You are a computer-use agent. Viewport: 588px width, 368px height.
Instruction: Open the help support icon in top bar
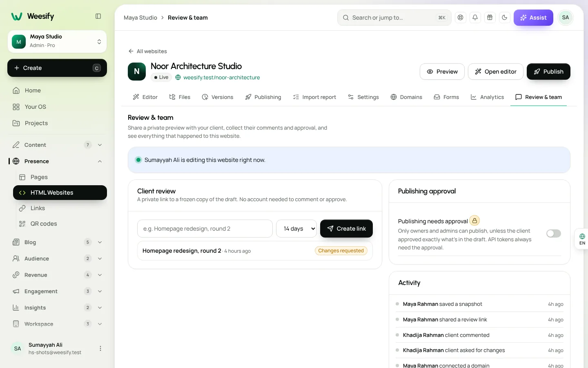pos(461,18)
